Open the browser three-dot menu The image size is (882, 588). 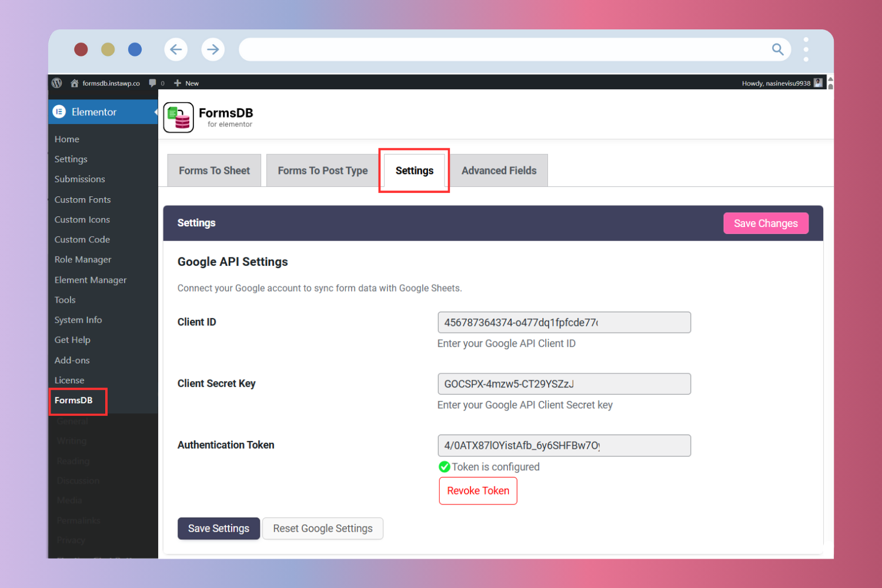[x=806, y=49]
